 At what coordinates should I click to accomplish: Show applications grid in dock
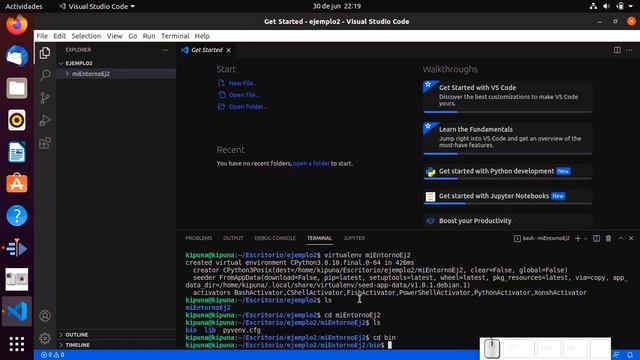(17, 344)
